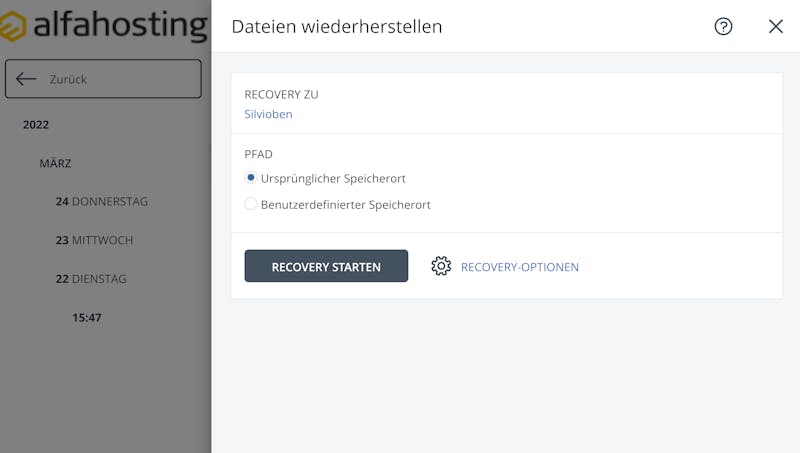800x453 pixels.
Task: Select Ursprünglicher Speicherort radio button
Action: click(251, 178)
